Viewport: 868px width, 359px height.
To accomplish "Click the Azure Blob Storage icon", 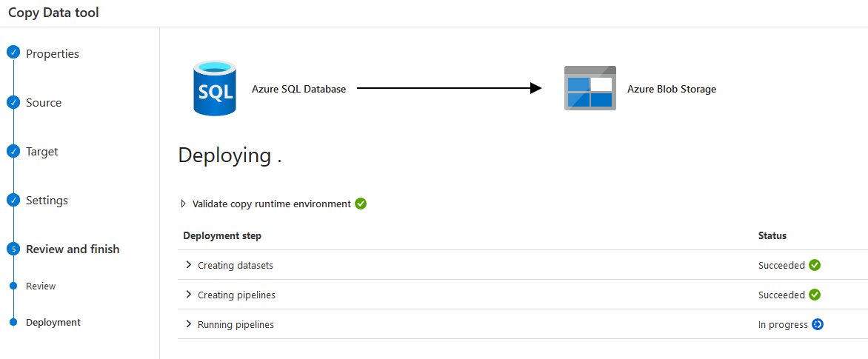I will point(590,89).
